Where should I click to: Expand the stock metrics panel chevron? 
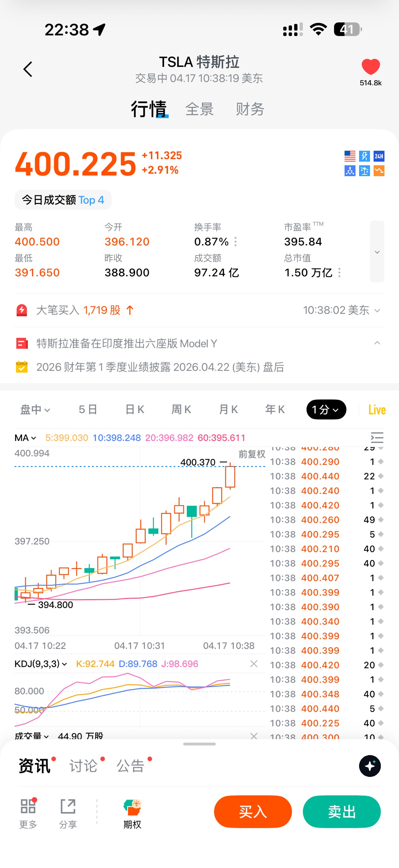[377, 252]
